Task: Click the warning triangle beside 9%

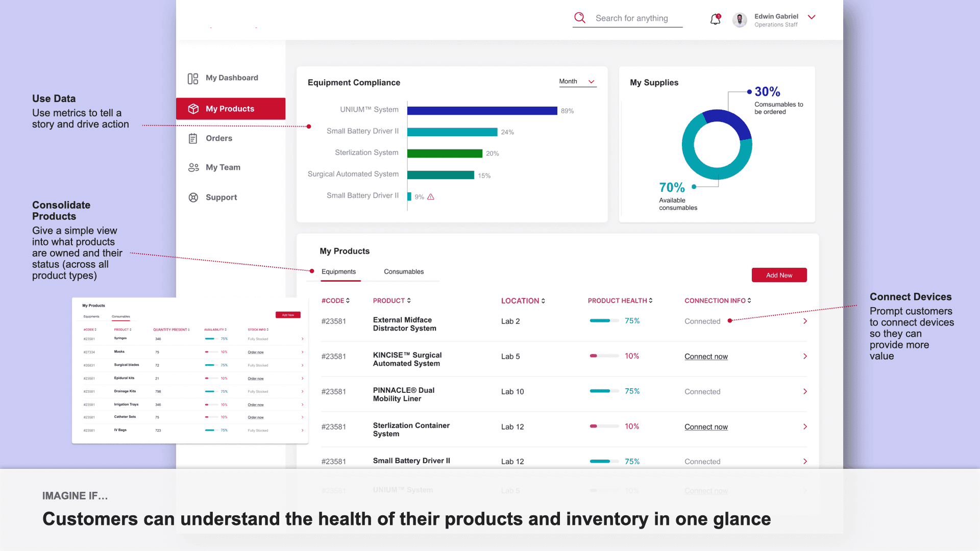Action: point(431,197)
